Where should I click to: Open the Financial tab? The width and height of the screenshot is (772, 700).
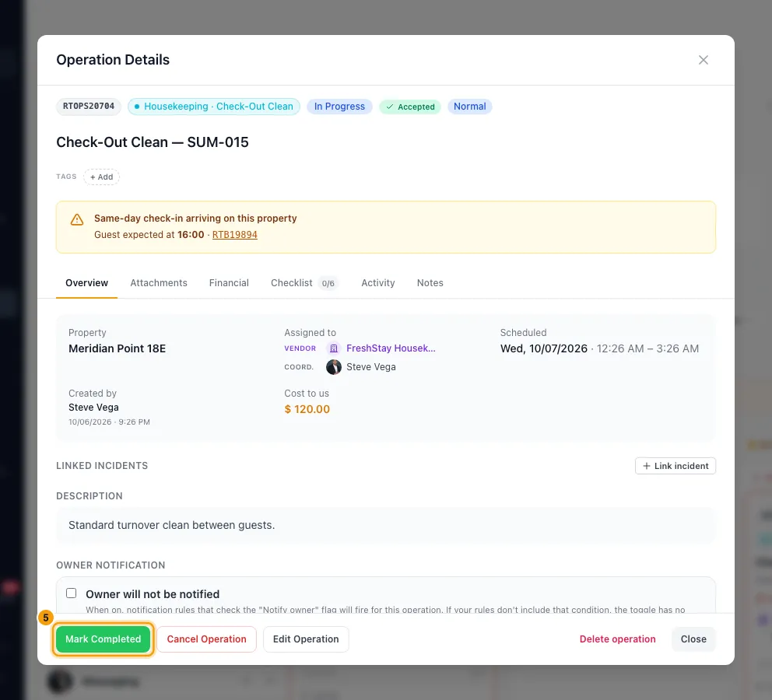pyautogui.click(x=229, y=283)
